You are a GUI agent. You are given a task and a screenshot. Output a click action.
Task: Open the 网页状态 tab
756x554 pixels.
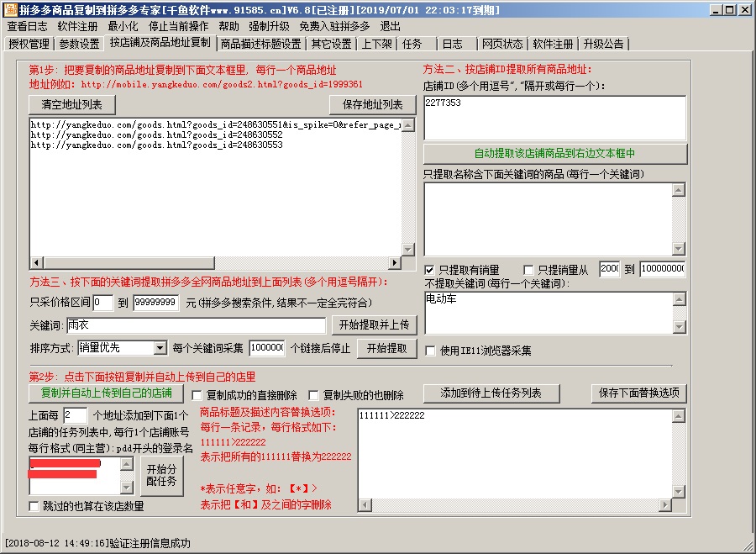(x=502, y=44)
